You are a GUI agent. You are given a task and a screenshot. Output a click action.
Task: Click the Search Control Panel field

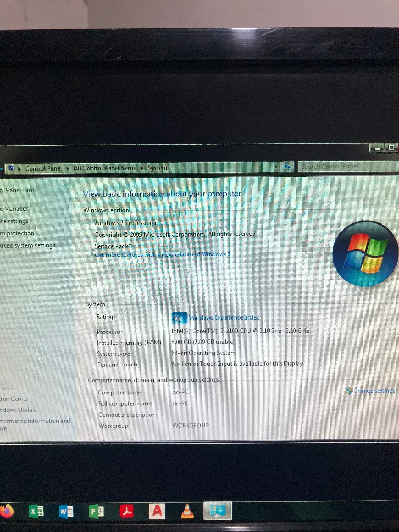(348, 166)
